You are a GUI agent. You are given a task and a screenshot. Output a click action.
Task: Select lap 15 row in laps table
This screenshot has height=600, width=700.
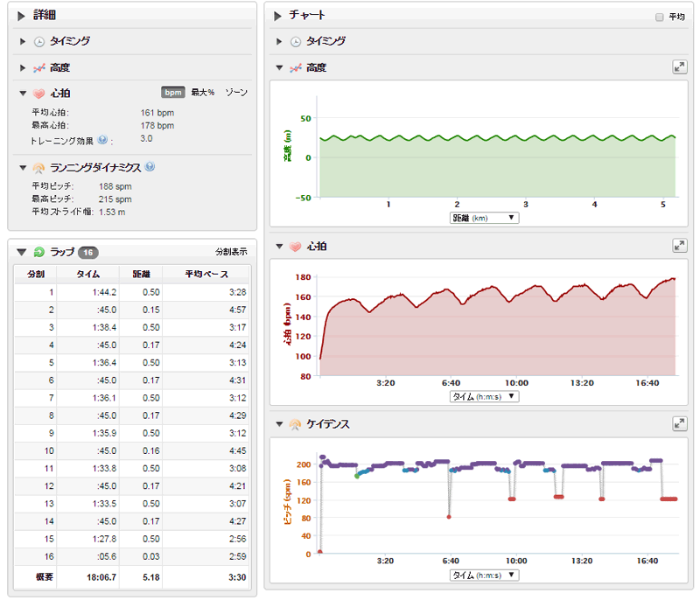point(131,538)
